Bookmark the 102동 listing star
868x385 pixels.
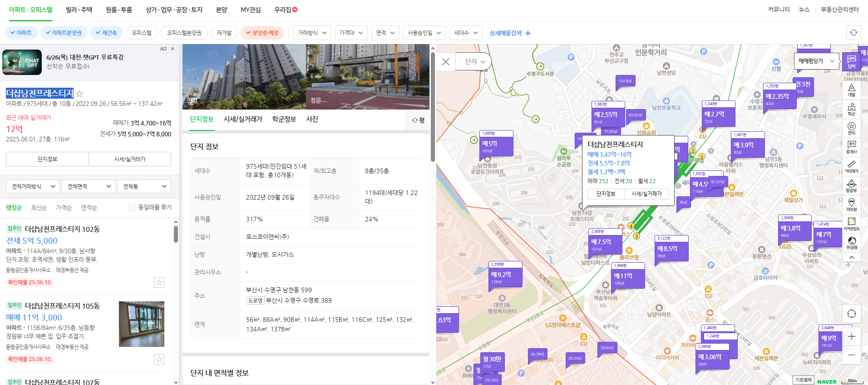tap(159, 282)
